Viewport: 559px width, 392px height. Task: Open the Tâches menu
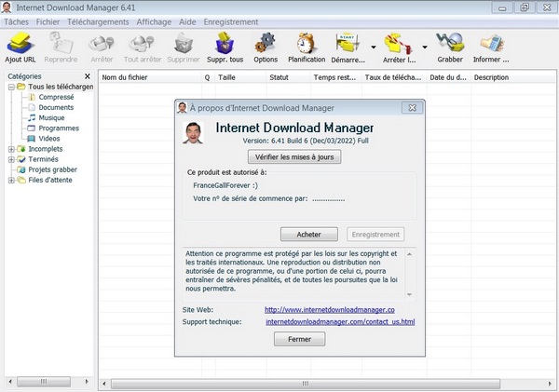[x=16, y=22]
